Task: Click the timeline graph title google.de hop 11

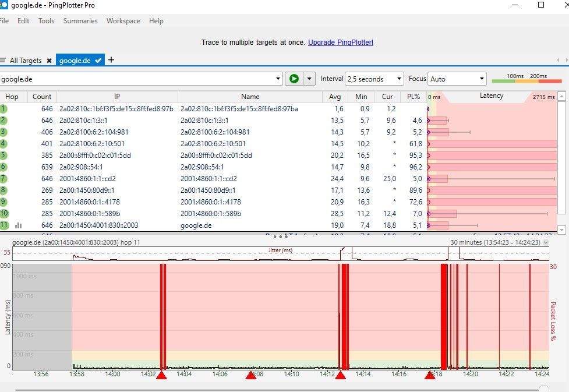Action: coord(76,242)
